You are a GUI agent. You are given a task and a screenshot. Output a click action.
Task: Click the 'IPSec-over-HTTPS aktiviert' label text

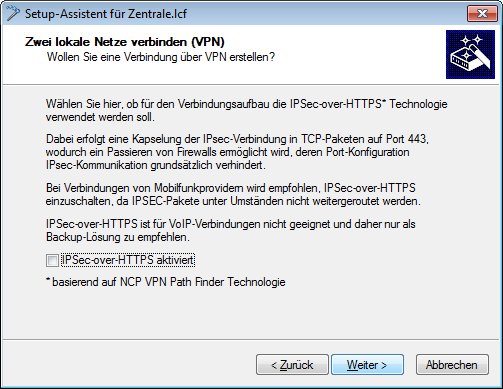[128, 260]
